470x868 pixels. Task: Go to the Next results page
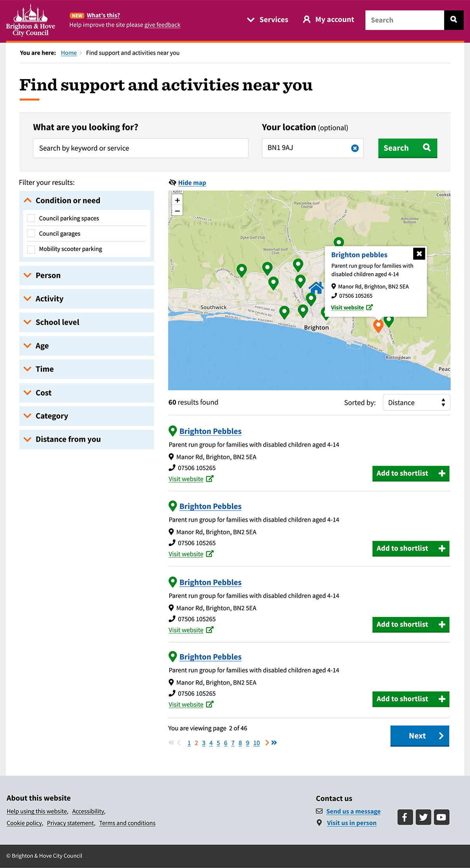pos(419,736)
